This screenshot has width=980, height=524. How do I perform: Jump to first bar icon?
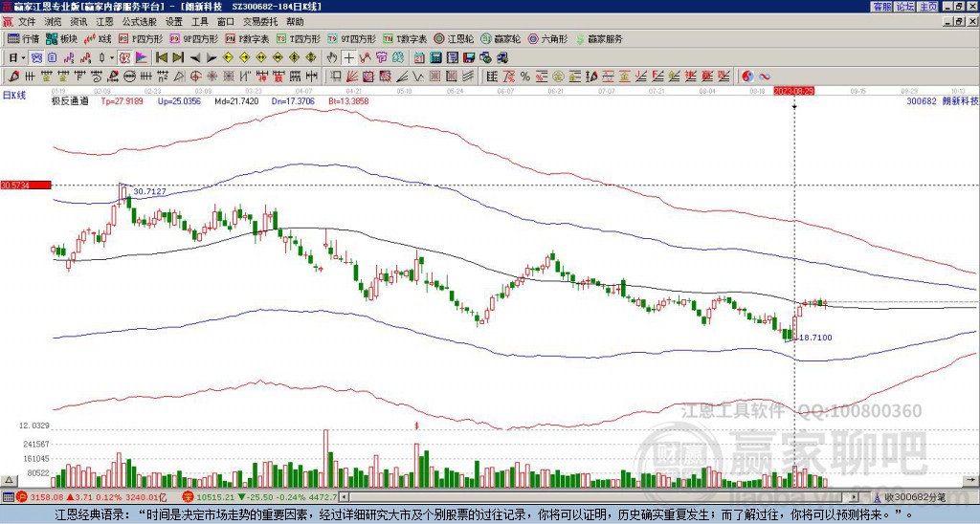click(x=162, y=58)
